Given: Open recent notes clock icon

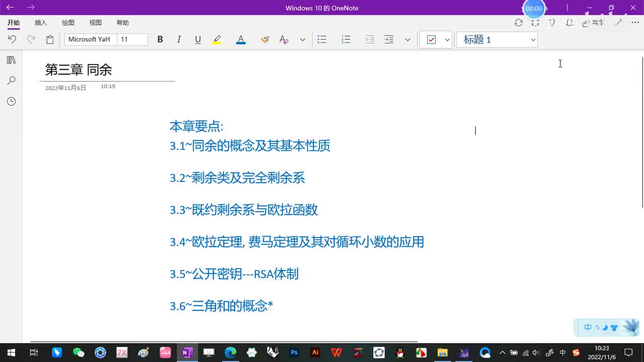Looking at the screenshot, I should click(x=11, y=102).
